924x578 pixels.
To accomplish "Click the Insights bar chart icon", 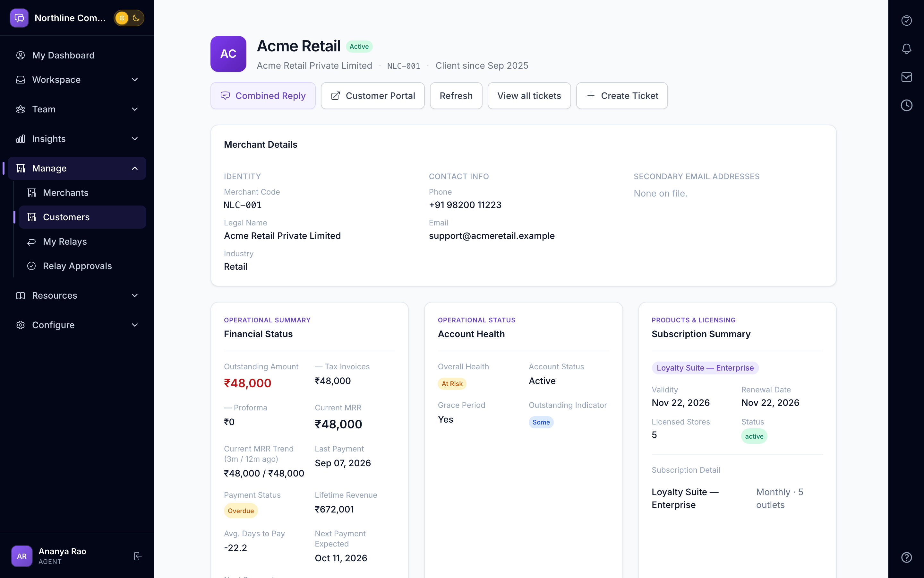I will 21,139.
